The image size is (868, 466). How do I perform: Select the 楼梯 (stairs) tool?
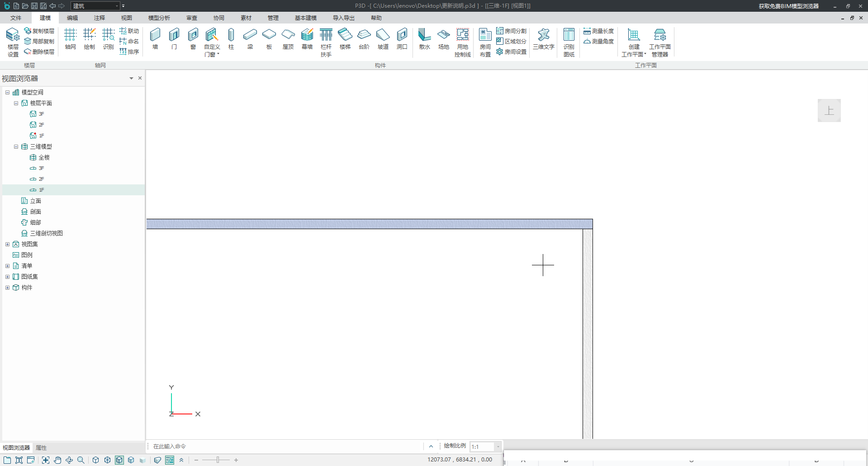(x=345, y=39)
